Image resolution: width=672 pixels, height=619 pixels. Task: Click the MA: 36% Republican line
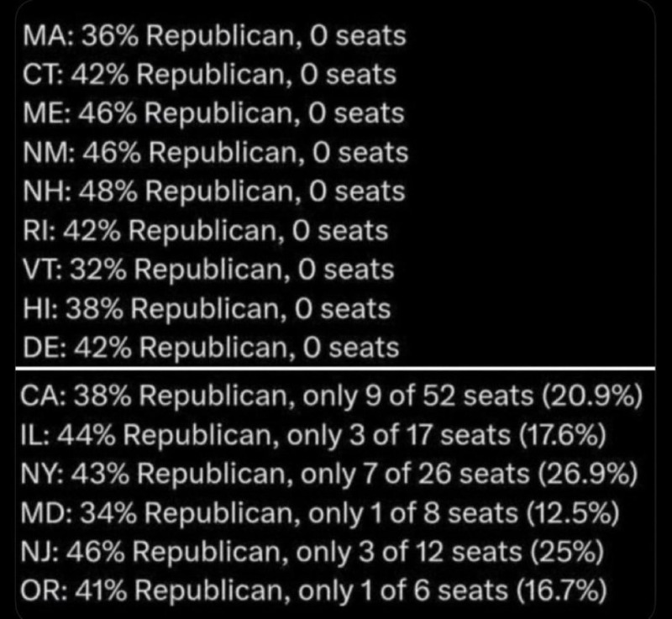click(214, 36)
